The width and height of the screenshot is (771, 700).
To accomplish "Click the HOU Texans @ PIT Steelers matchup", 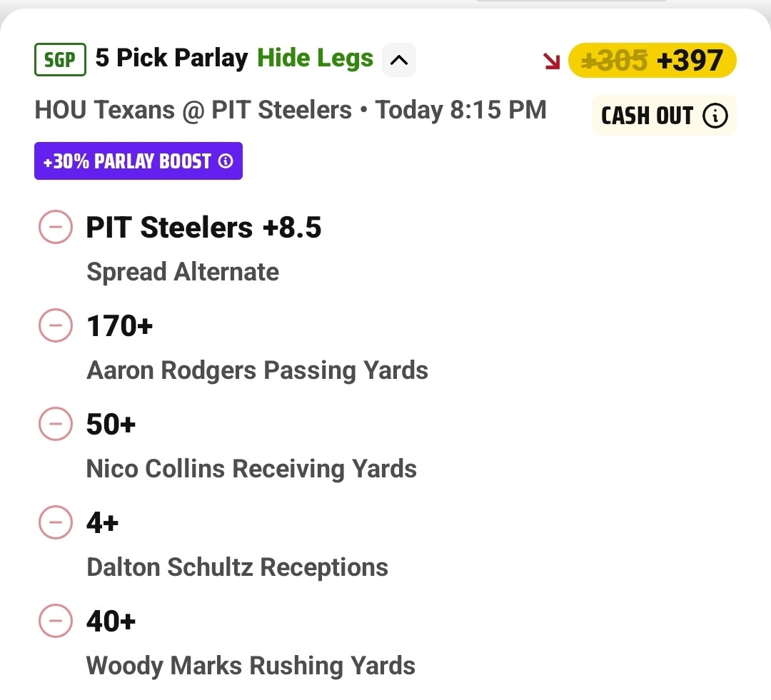I will click(193, 110).
